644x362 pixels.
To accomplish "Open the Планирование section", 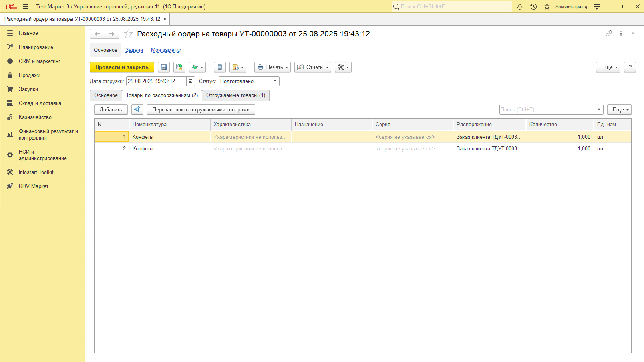I will click(x=42, y=47).
